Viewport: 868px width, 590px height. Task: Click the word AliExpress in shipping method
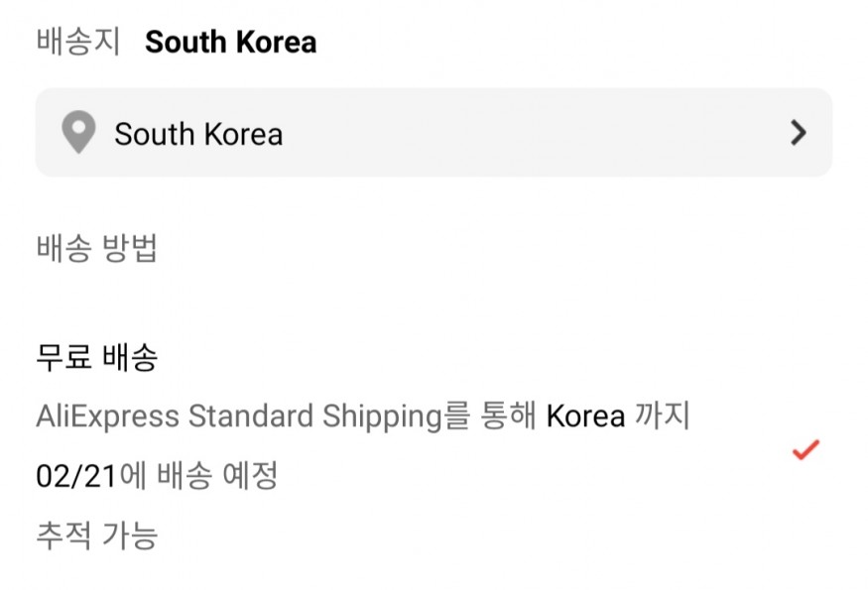(107, 416)
